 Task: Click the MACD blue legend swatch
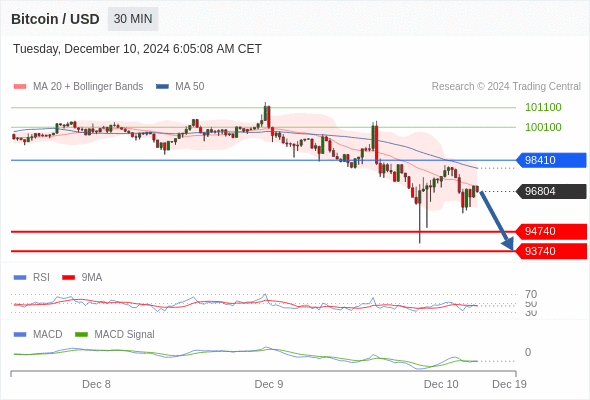coord(20,335)
